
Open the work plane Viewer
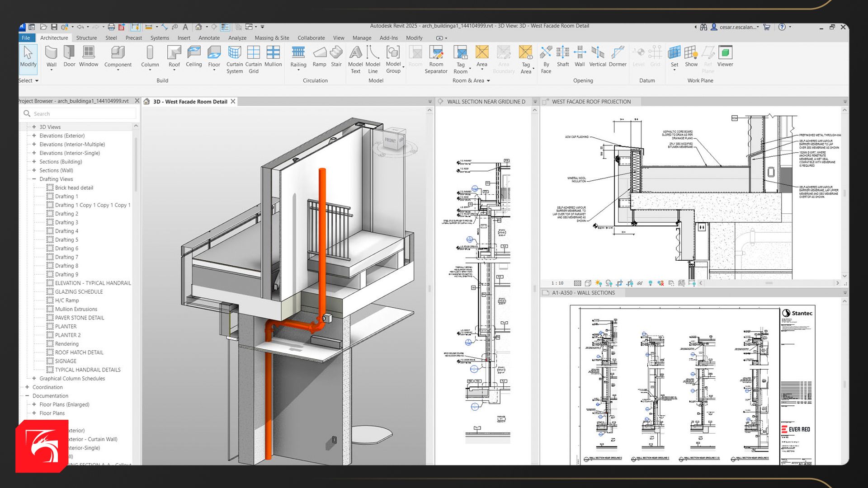[725, 57]
